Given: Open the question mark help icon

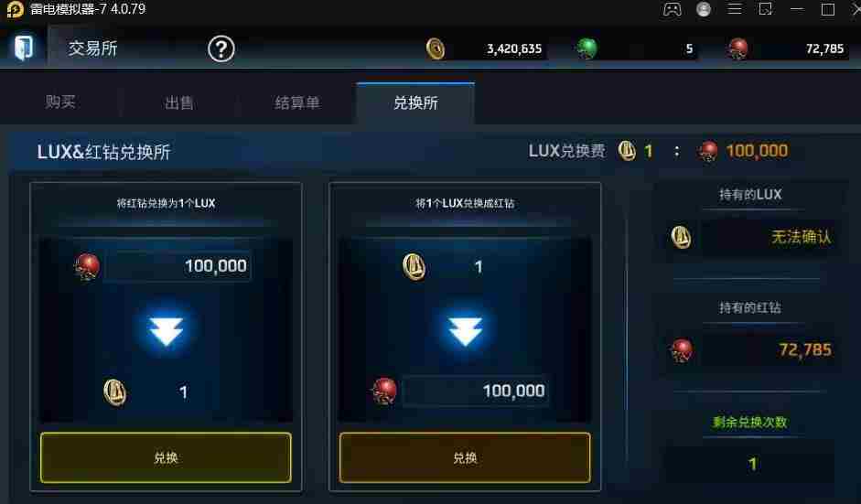Looking at the screenshot, I should pos(221,48).
